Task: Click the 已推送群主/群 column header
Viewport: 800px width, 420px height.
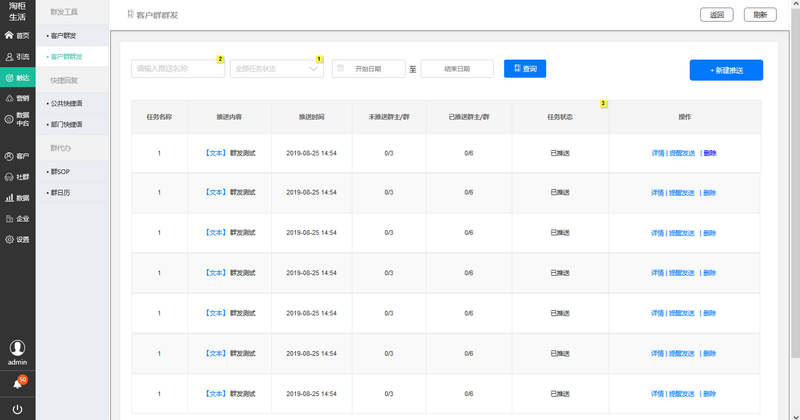Action: [x=469, y=117]
